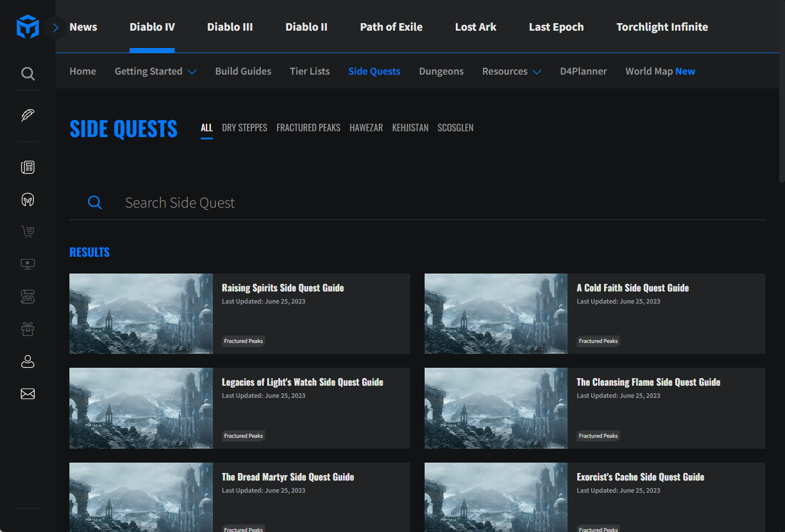Open Legacies of Light's Watch Side Quest Guide
The height and width of the screenshot is (532, 785).
303,382
